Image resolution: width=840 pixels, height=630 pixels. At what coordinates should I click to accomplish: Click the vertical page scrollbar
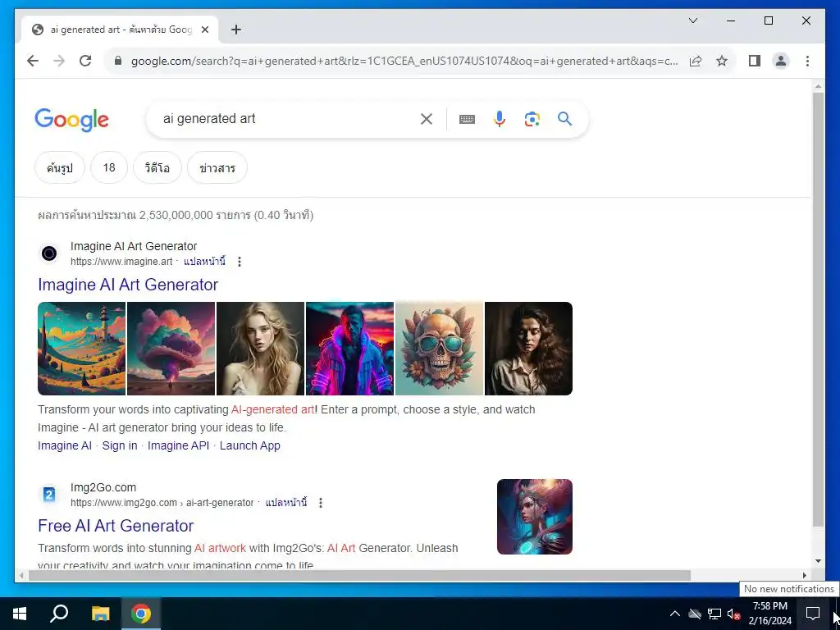coord(818,309)
